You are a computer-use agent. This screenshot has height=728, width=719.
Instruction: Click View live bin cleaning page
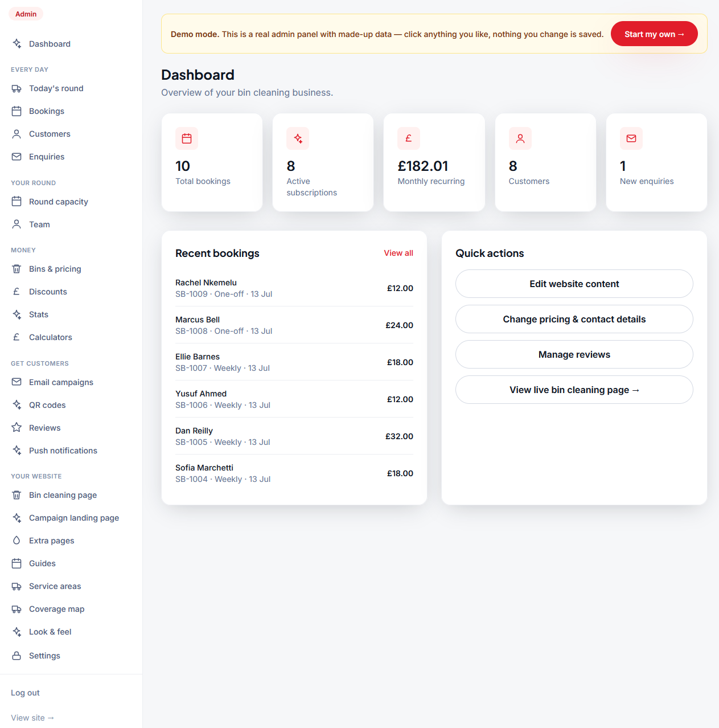click(x=574, y=390)
